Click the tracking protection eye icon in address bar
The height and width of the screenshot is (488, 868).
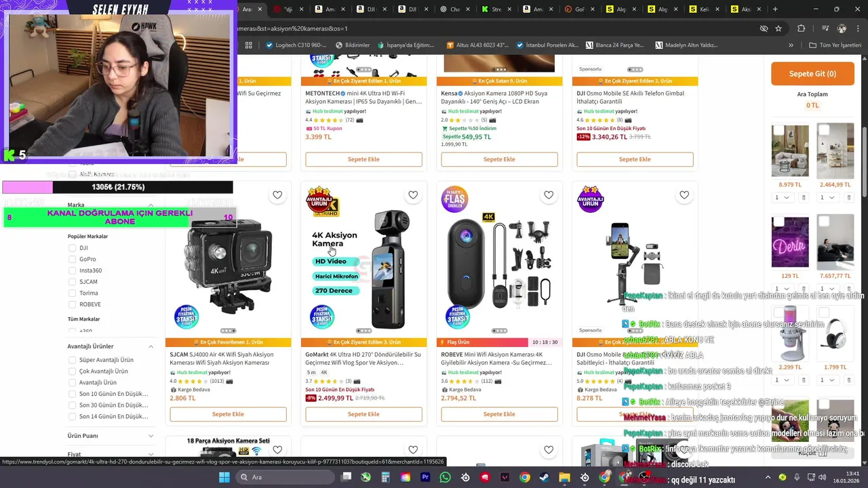pos(764,28)
